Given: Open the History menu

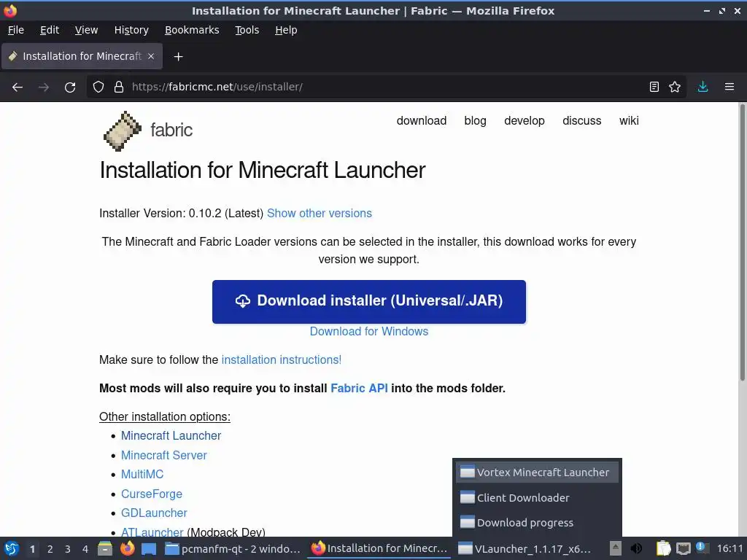Looking at the screenshot, I should coord(131,30).
